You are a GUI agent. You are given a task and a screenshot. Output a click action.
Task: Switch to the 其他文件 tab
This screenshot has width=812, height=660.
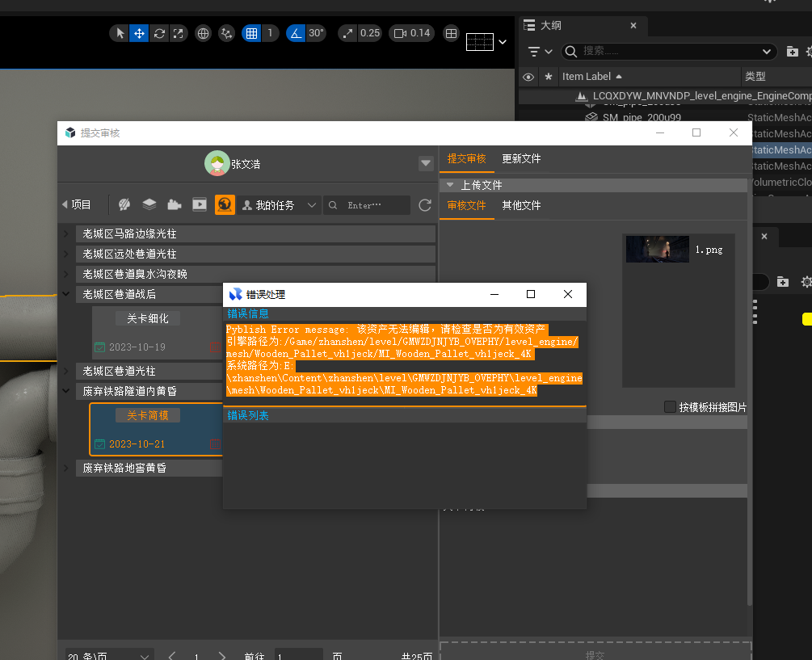point(521,206)
